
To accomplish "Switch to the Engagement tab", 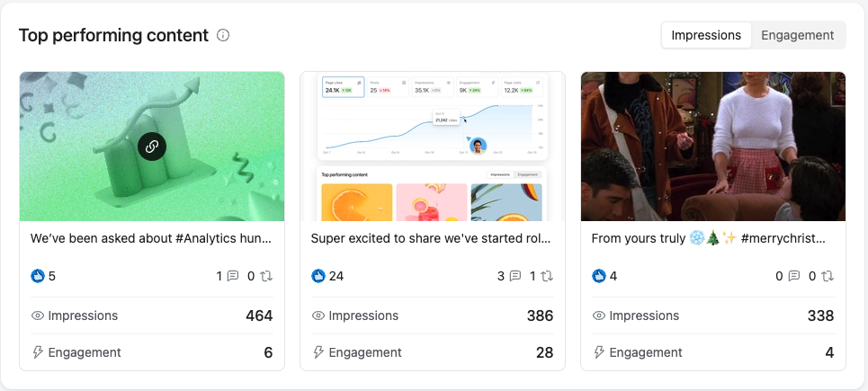I will [x=798, y=35].
